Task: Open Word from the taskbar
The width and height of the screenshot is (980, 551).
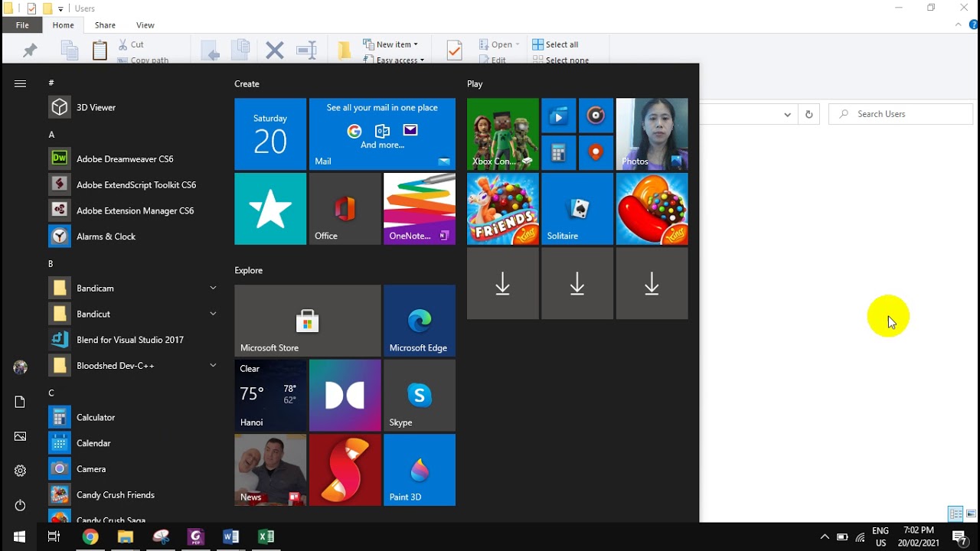Action: (x=230, y=536)
